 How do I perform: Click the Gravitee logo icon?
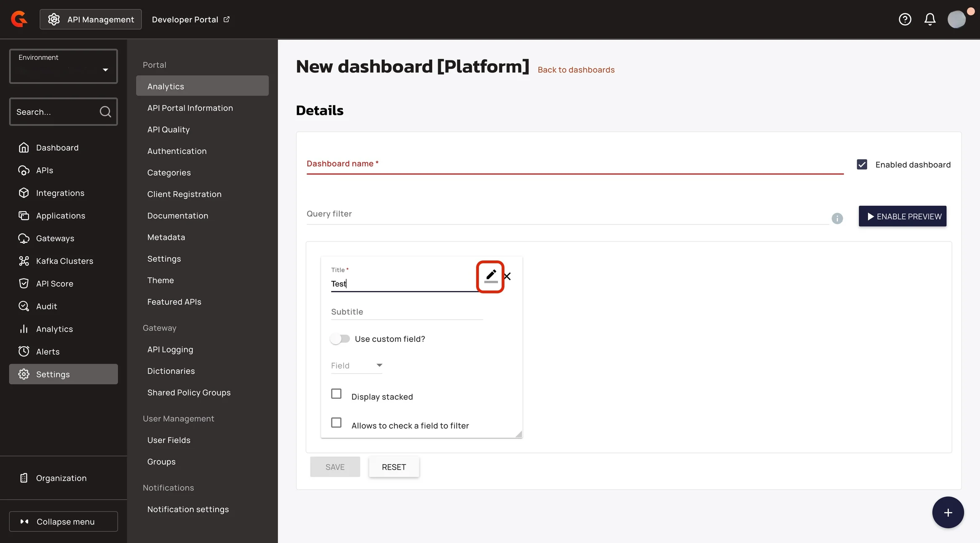click(19, 19)
